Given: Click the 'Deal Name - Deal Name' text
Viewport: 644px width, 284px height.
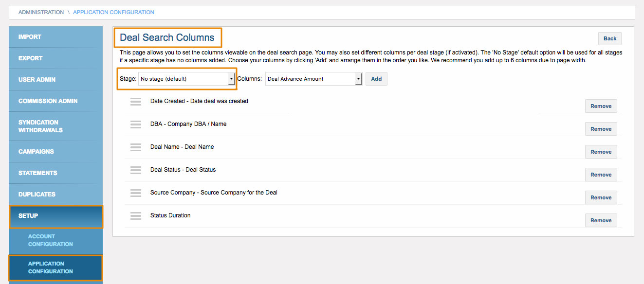Looking at the screenshot, I should click(182, 147).
